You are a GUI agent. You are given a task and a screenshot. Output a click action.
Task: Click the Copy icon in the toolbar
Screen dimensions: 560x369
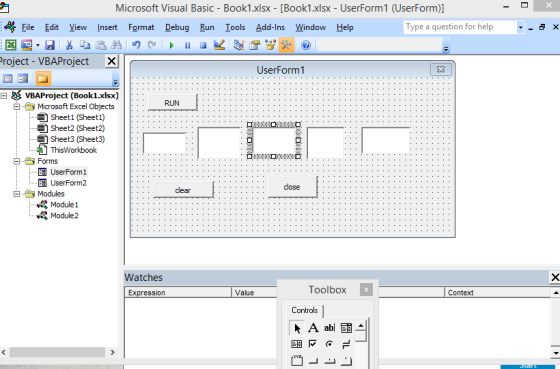[x=85, y=45]
